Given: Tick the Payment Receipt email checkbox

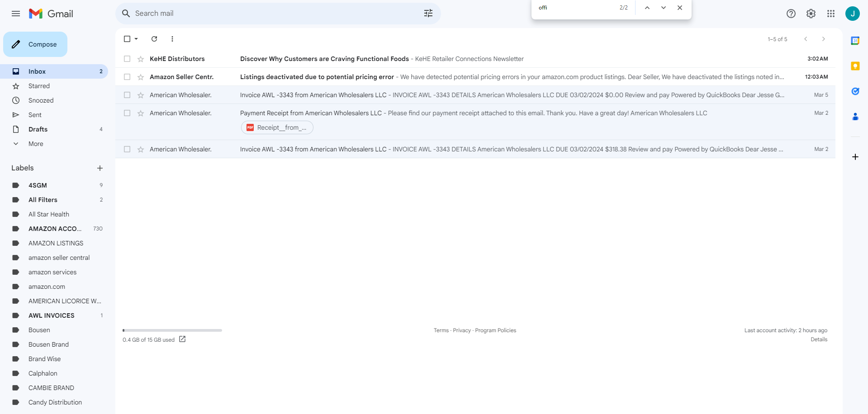Looking at the screenshot, I should 127,113.
